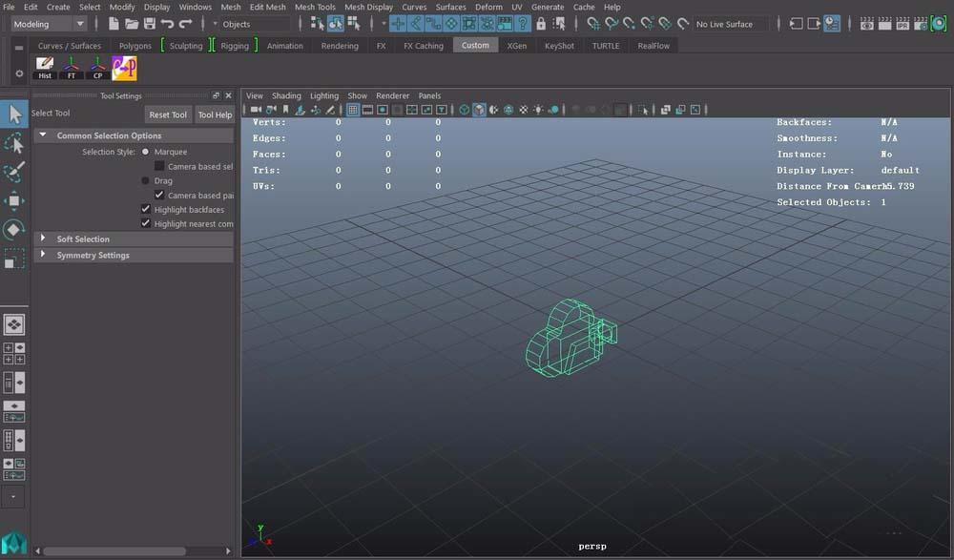Click the lock selection padlock icon
Image resolution: width=954 pixels, height=560 pixels.
pos(541,24)
